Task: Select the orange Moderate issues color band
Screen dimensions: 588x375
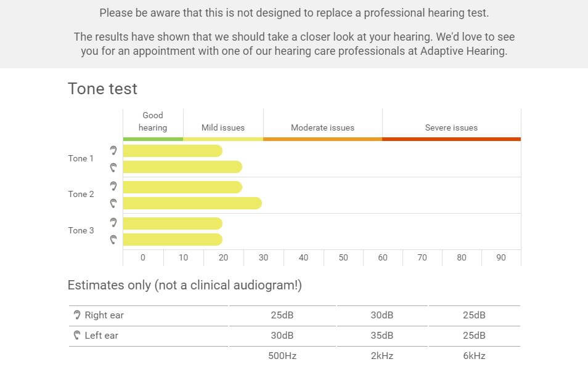Action: pyautogui.click(x=322, y=139)
